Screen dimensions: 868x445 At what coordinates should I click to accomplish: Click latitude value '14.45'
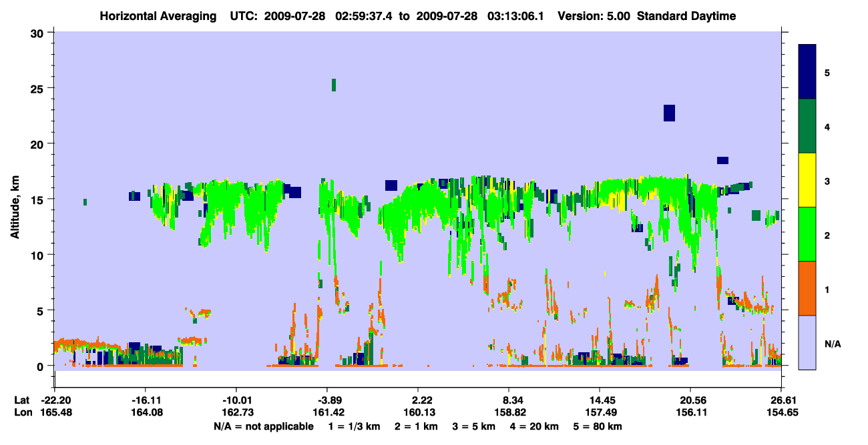pyautogui.click(x=600, y=400)
